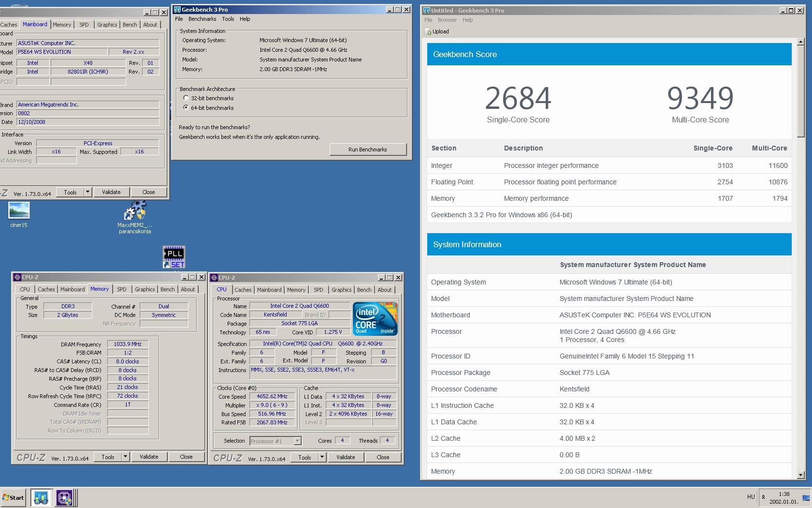The width and height of the screenshot is (812, 508).
Task: Click Validate in CPU-Z Mainboard window
Action: tap(111, 192)
